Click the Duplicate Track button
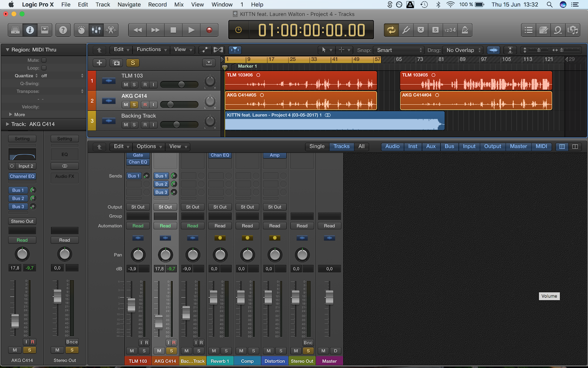The image size is (588, 368). pyautogui.click(x=116, y=63)
